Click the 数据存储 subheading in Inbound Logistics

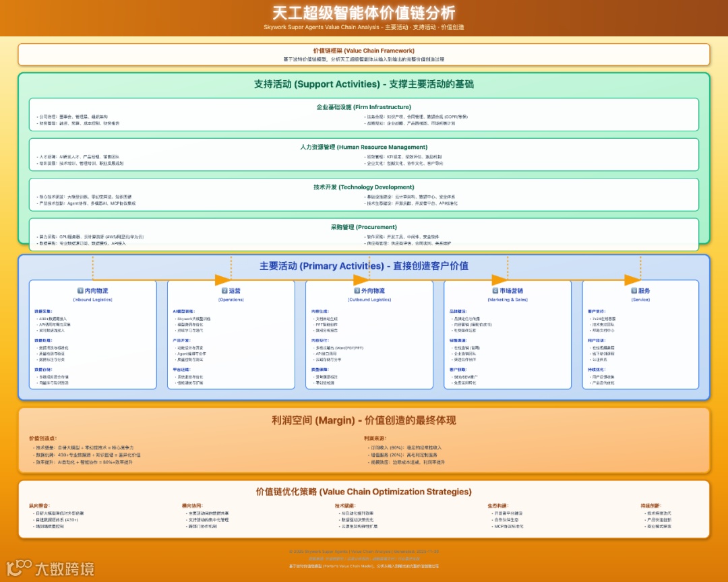click(x=43, y=369)
